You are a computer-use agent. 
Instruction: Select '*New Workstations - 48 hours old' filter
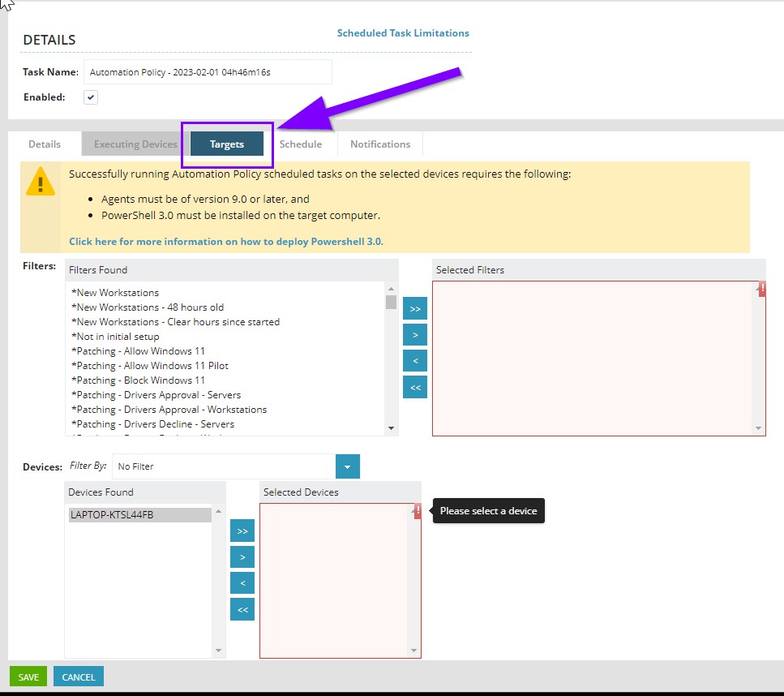[148, 307]
